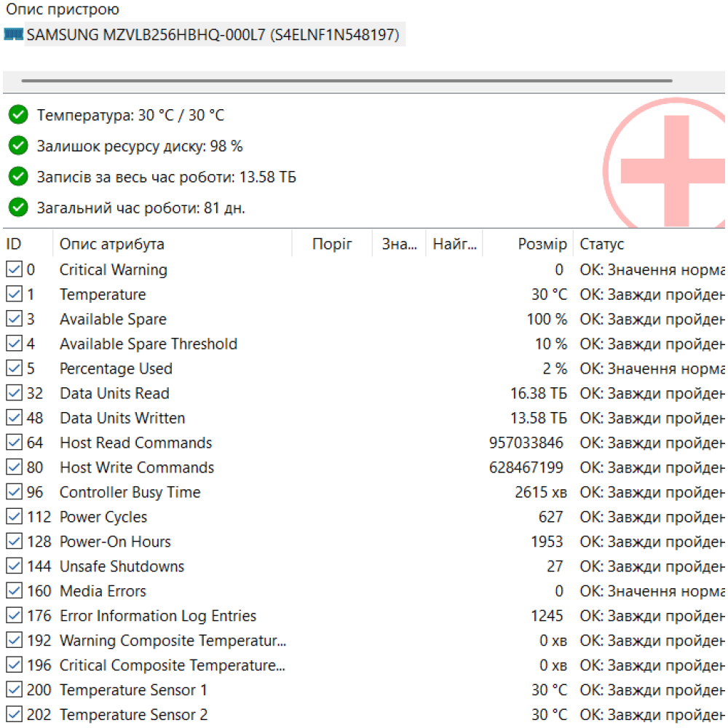Click the Статус column header

tap(601, 245)
